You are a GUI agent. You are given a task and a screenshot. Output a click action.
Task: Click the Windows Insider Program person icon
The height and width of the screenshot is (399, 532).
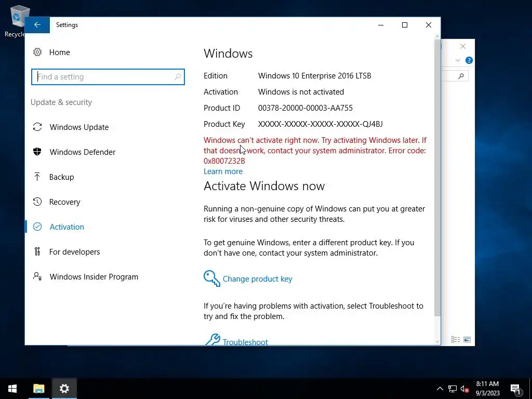pyautogui.click(x=37, y=276)
